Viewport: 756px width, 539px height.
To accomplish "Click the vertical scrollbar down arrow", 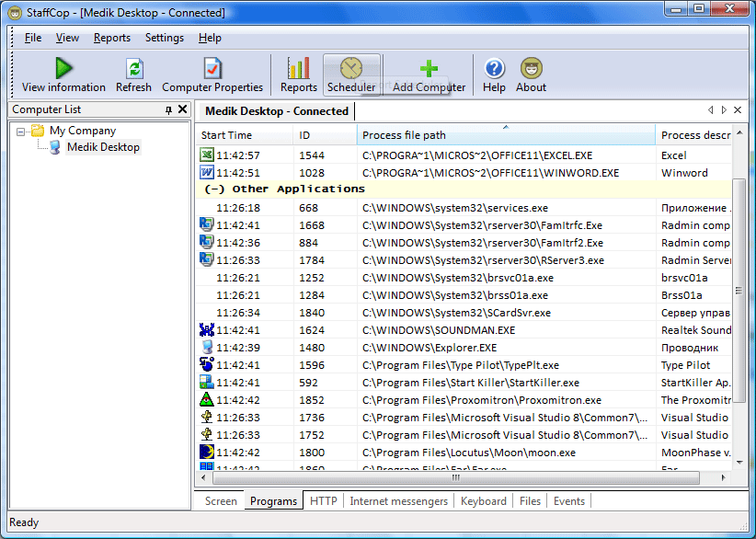I will [739, 463].
